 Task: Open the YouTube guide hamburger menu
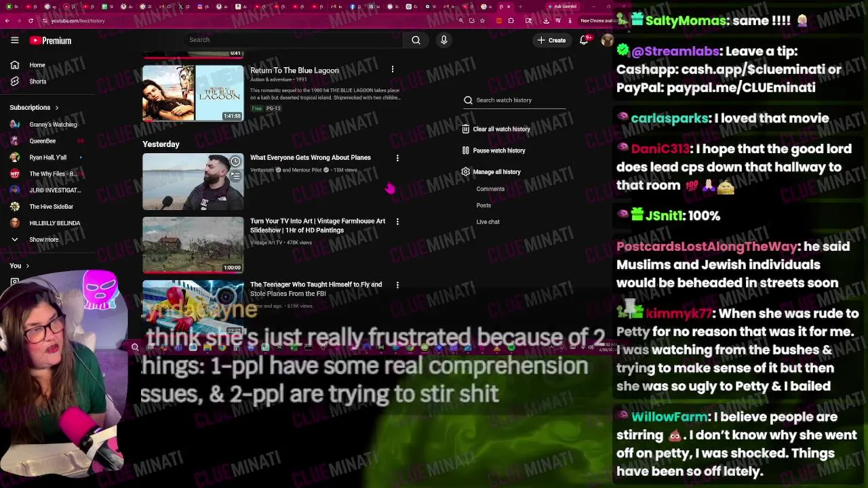point(14,40)
